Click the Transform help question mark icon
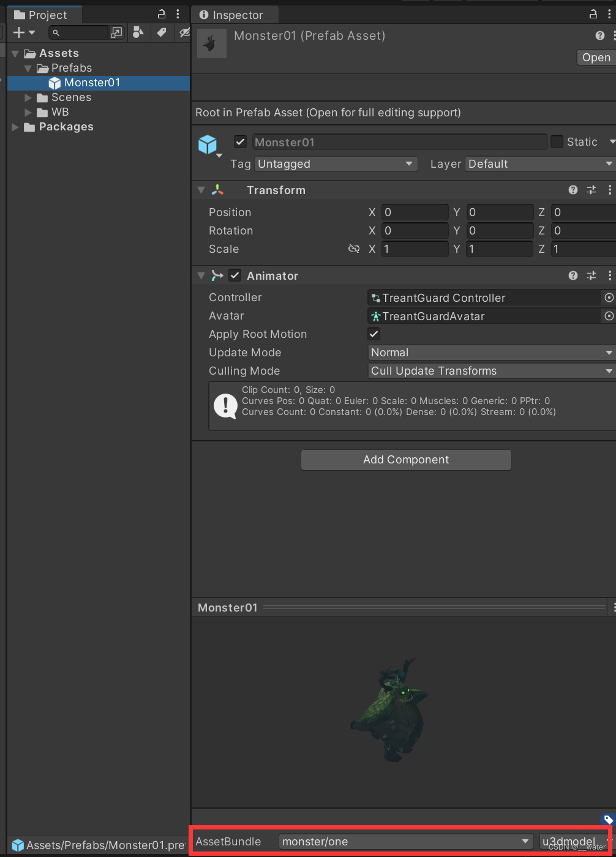This screenshot has height=857, width=616. [573, 190]
